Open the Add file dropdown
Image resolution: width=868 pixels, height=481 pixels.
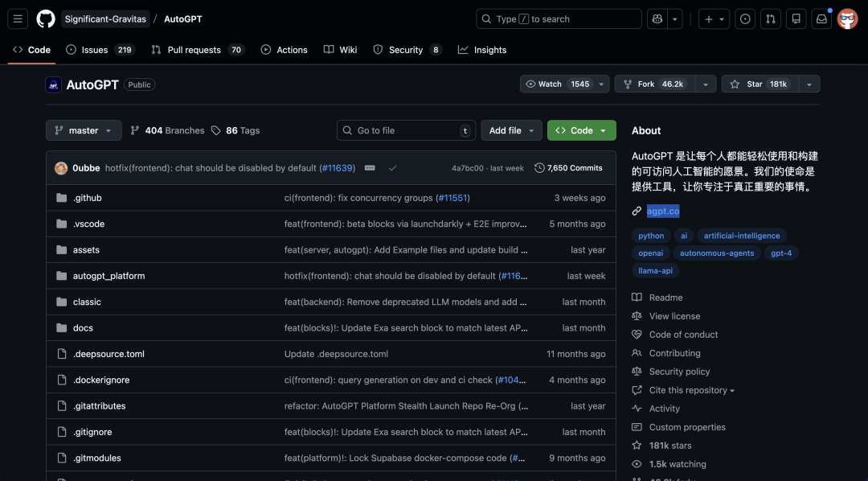[x=511, y=130]
